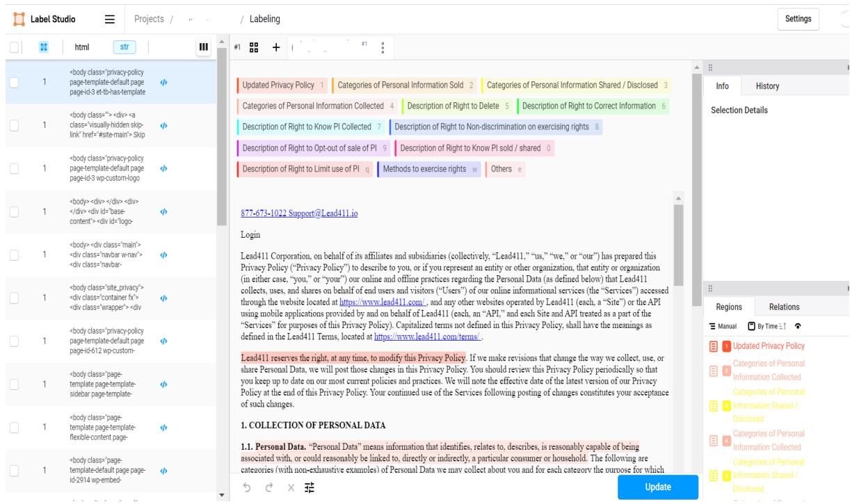Open the hamburger menu next to Label Studio
The height and width of the screenshot is (504, 850).
click(x=109, y=18)
